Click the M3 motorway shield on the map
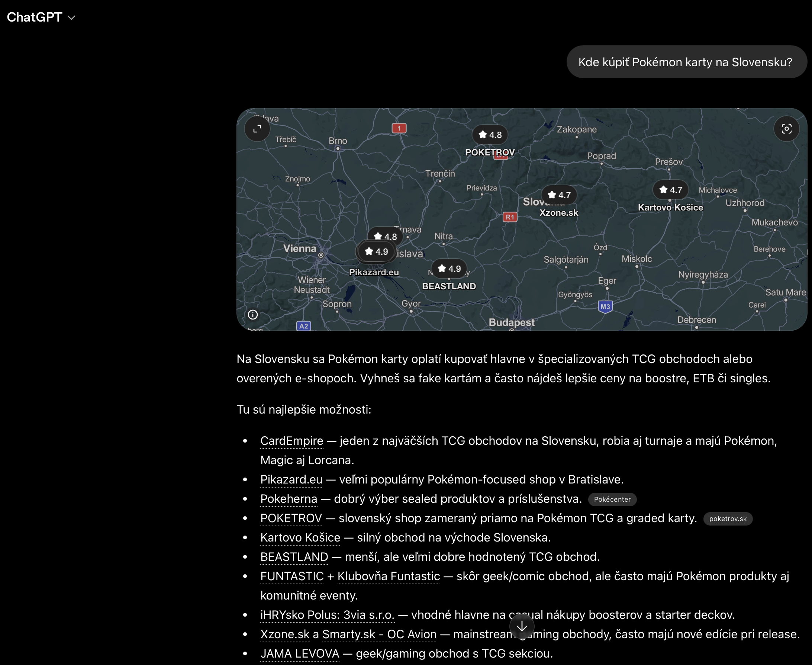 [605, 306]
